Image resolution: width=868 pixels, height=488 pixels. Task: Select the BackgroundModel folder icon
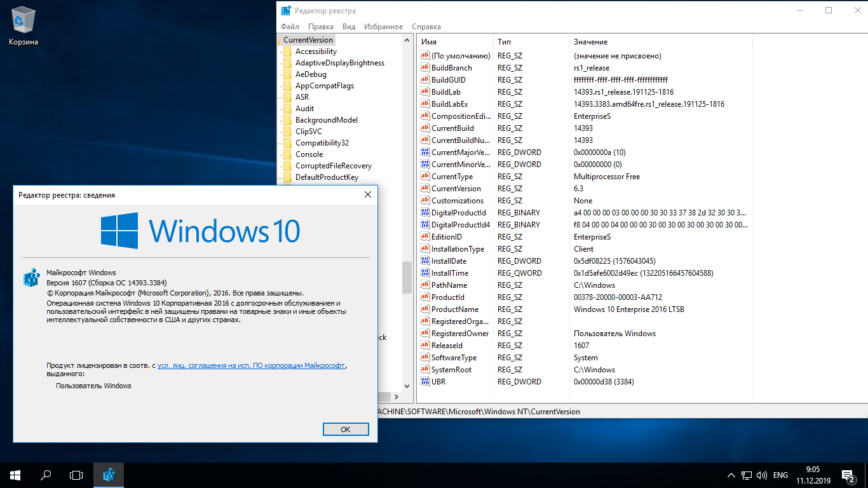click(287, 120)
